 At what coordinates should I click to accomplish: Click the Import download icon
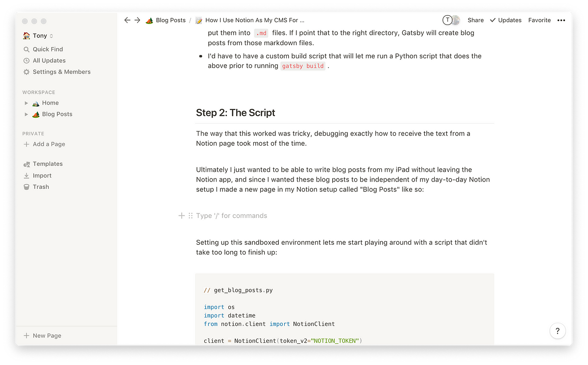point(26,176)
